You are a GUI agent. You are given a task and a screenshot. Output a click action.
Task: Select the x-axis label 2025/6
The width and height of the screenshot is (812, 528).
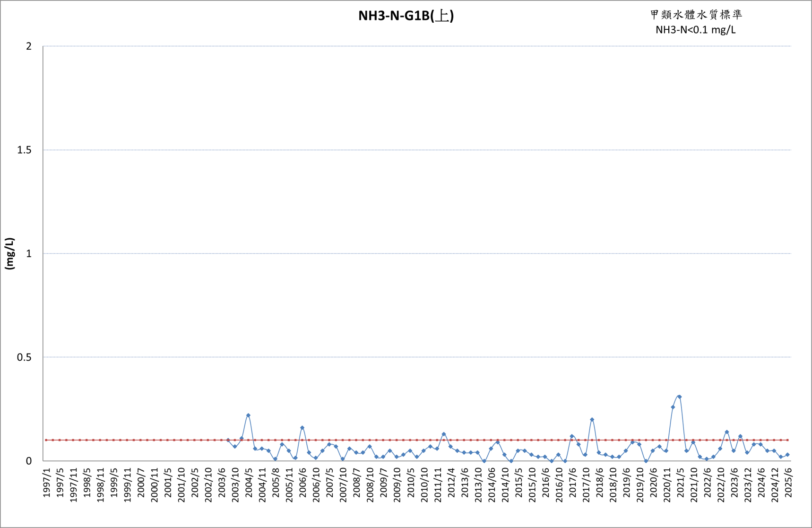click(788, 483)
